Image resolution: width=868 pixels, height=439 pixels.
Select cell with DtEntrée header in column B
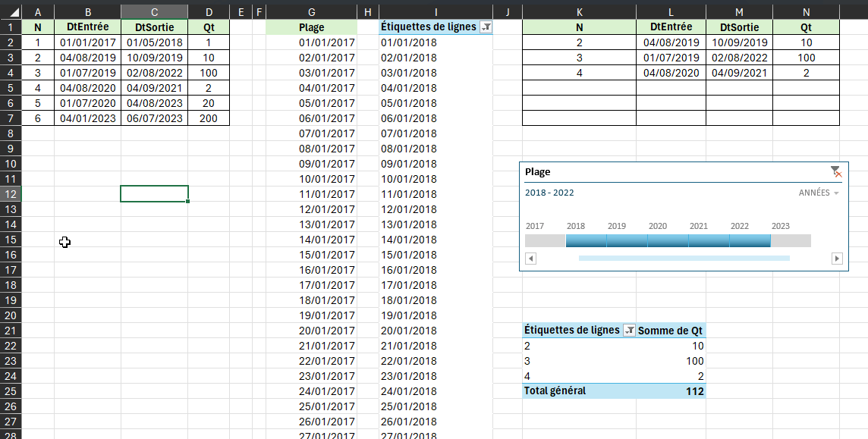88,27
